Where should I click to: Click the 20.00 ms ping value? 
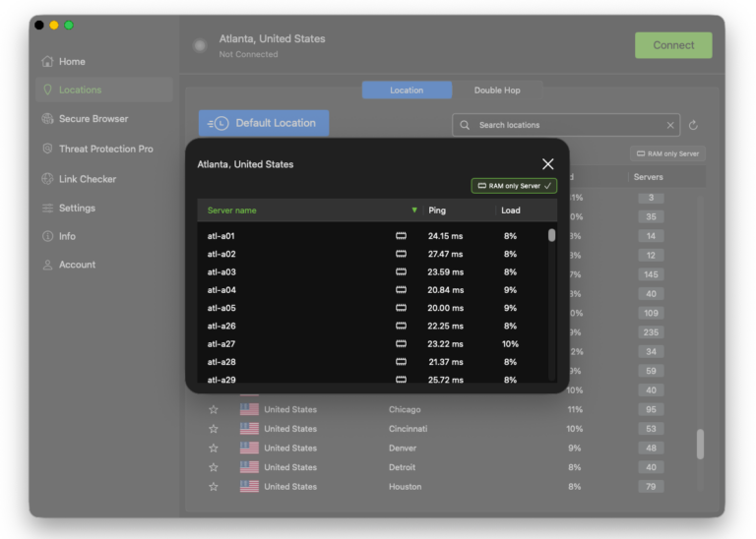[446, 308]
